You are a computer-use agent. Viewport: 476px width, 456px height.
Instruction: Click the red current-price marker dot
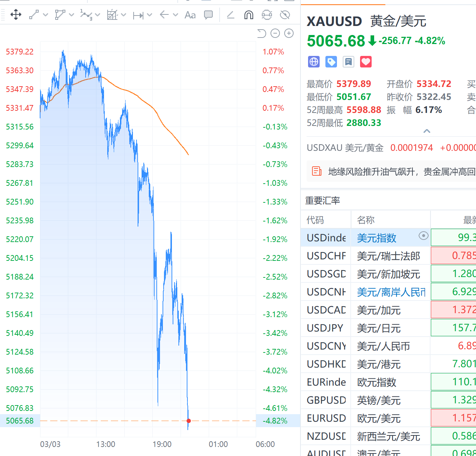click(189, 421)
